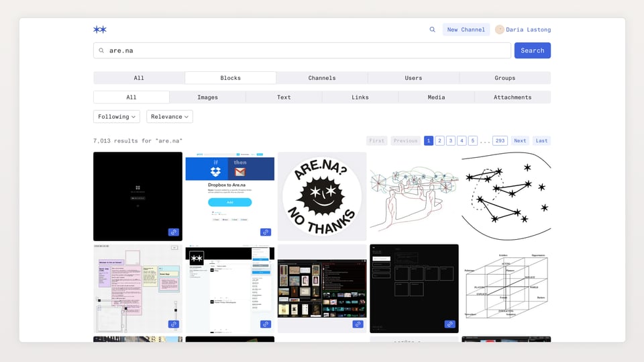Screen dimensions: 644x362
Task: Click the 7,013 results count text
Action: (x=138, y=140)
